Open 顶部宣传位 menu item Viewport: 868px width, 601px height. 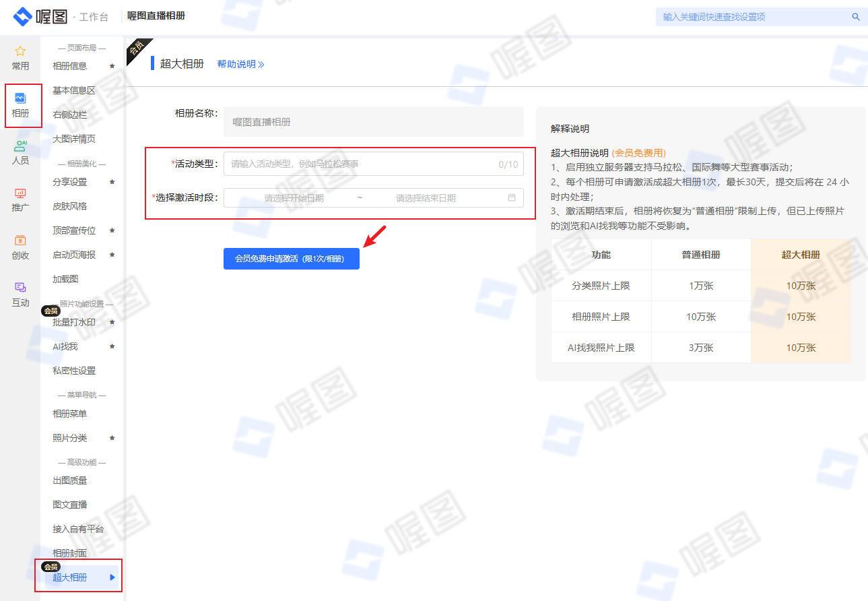74,230
